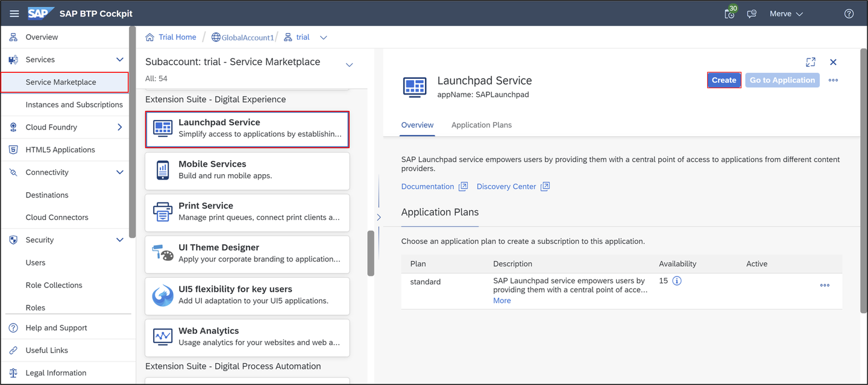Open Instances and Subscriptions
868x385 pixels.
[x=74, y=105]
